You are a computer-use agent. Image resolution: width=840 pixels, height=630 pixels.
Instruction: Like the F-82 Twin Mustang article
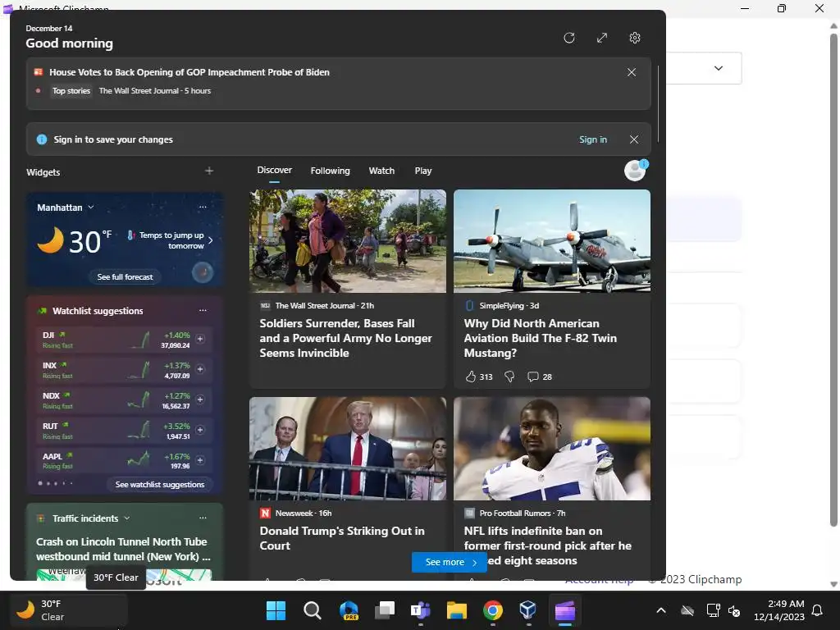coord(471,377)
